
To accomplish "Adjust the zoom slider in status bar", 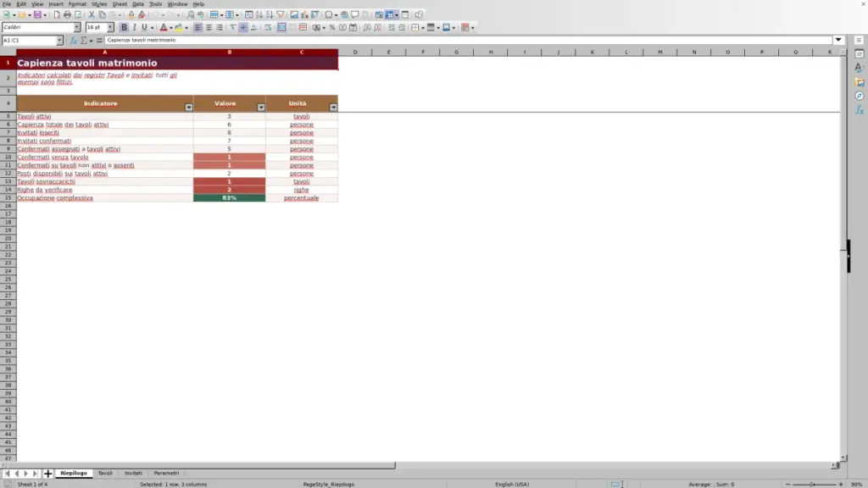I will pyautogui.click(x=814, y=485).
